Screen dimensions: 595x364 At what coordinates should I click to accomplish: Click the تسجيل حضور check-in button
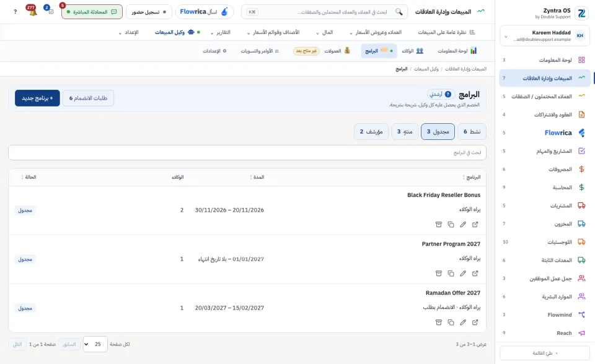click(149, 12)
